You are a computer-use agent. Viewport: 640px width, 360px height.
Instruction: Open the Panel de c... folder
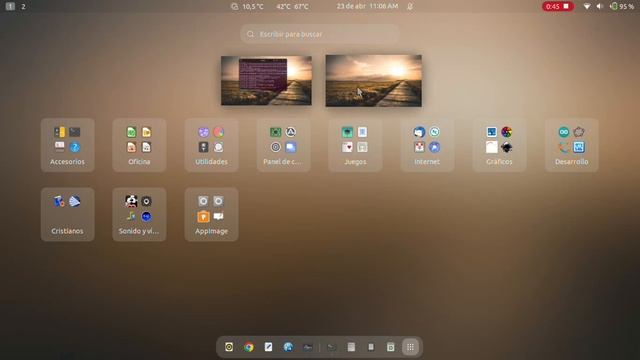[283, 145]
